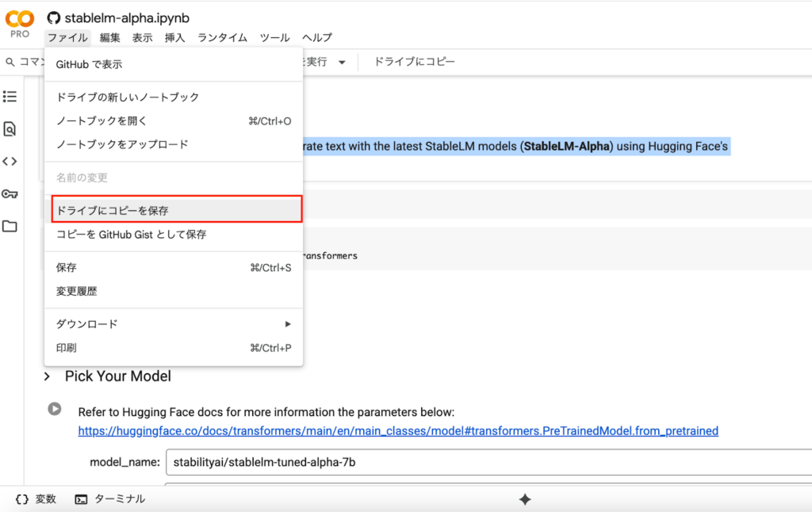
Task: Open the ファイル menu
Action: tap(67, 38)
